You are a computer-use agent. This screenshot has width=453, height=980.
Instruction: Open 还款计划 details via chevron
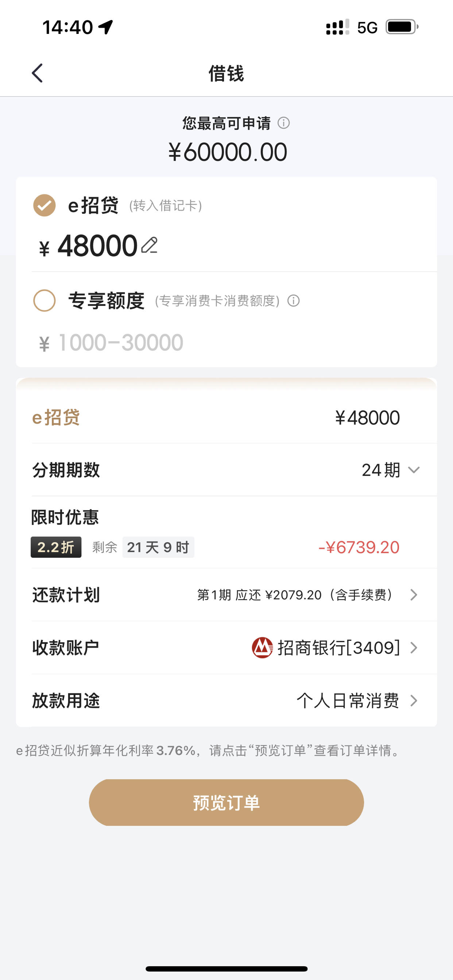pyautogui.click(x=414, y=595)
